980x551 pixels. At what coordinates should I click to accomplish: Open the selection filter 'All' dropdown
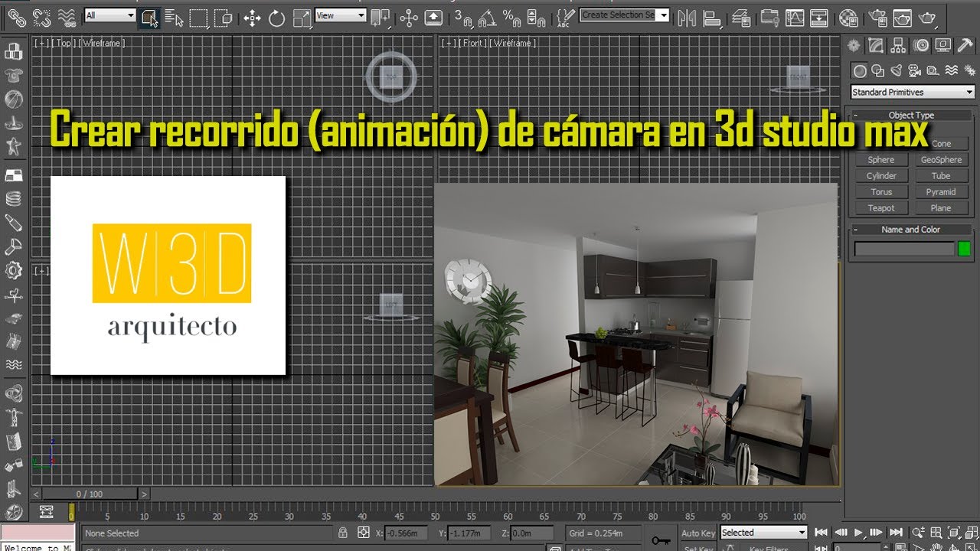click(x=110, y=15)
